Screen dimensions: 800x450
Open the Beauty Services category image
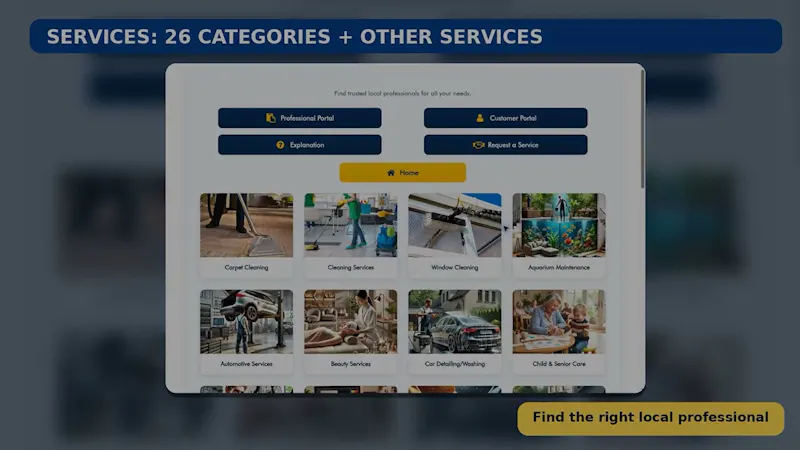tap(351, 322)
